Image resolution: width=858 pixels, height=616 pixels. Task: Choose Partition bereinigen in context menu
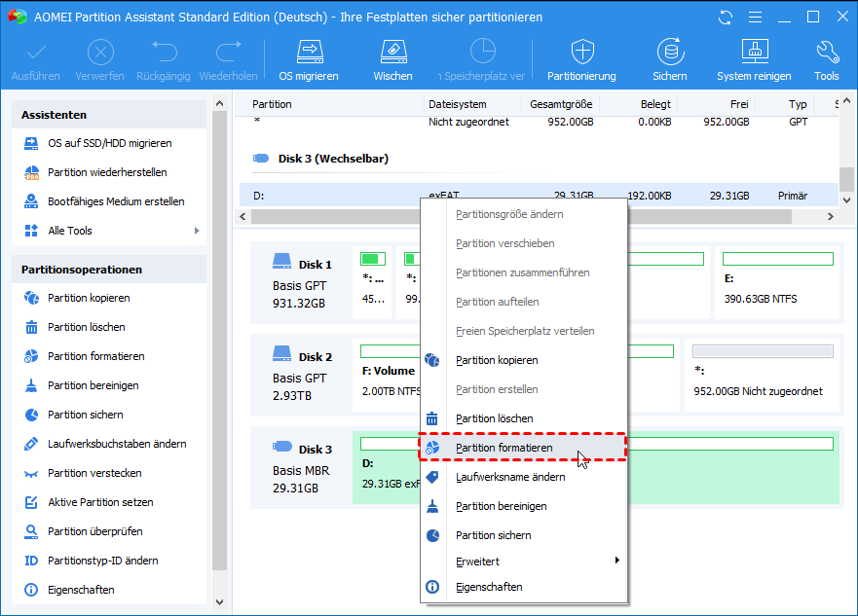pos(524,506)
